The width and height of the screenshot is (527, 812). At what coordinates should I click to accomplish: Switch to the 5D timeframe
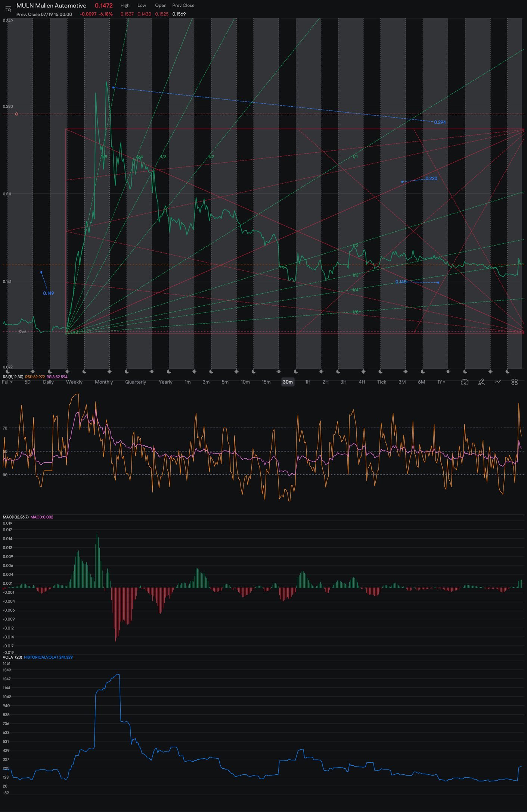pos(27,382)
